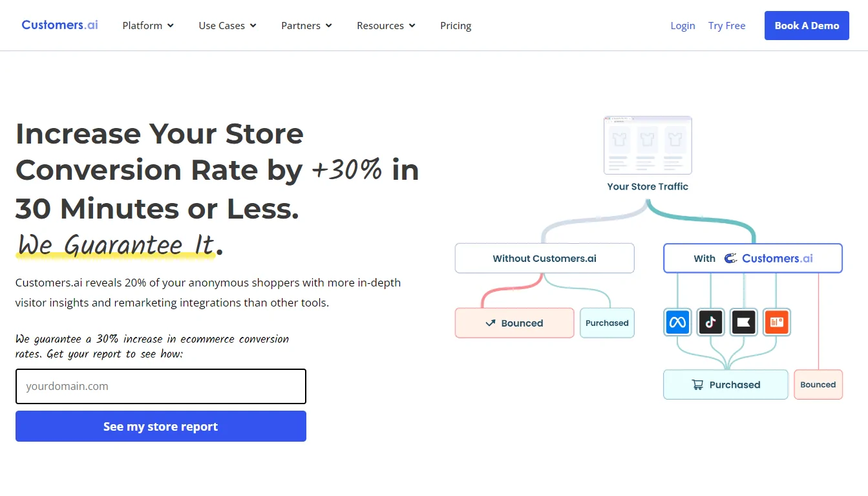Image resolution: width=868 pixels, height=496 pixels.
Task: Click the See my store report button
Action: 160,427
